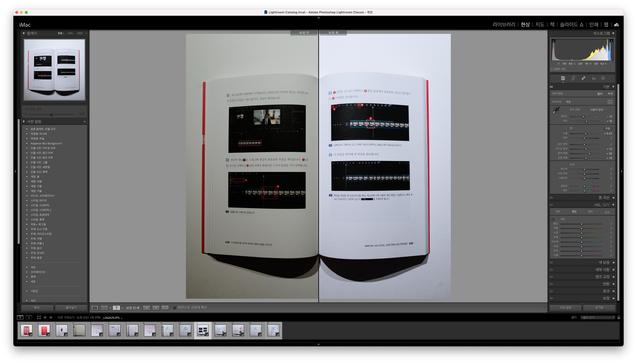Open grid view from filmstrip bar
Viewport: 637px width, 364px height.
[x=39, y=317]
